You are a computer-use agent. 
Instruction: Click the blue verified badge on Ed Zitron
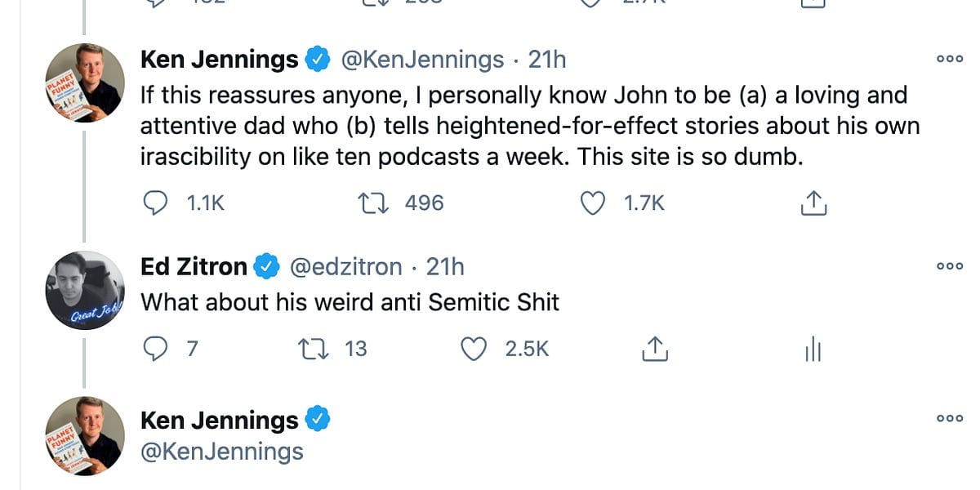pos(265,265)
